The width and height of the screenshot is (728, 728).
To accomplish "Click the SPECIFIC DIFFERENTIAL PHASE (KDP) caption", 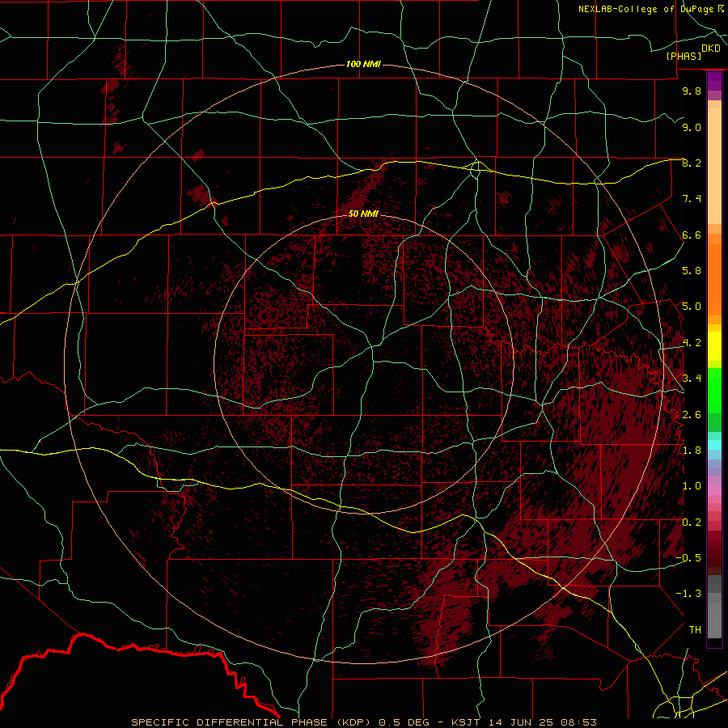I will 250,722.
